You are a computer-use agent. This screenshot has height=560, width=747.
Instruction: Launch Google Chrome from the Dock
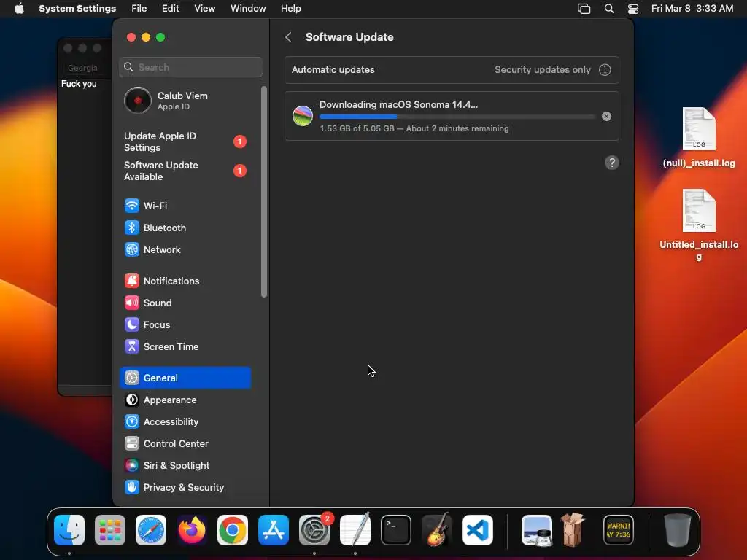(x=233, y=530)
